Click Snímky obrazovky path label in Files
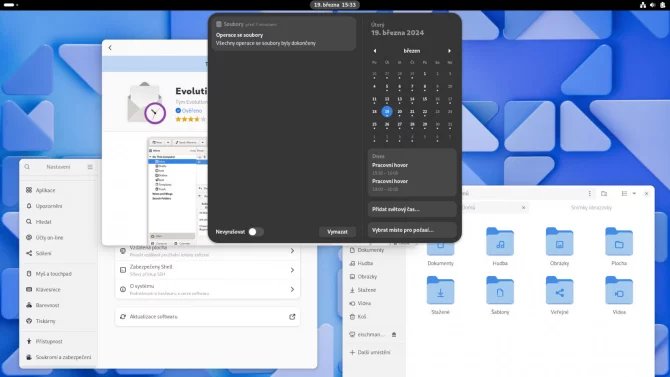This screenshot has height=377, width=670. click(591, 208)
